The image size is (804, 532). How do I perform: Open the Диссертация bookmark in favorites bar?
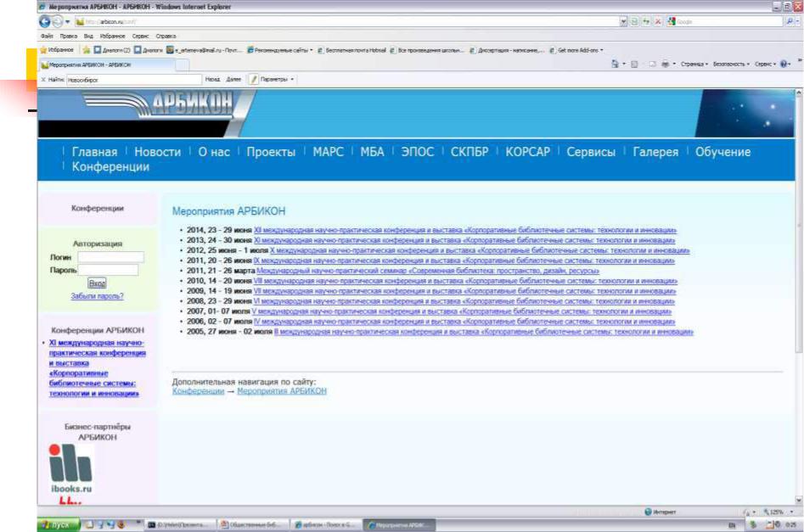507,50
